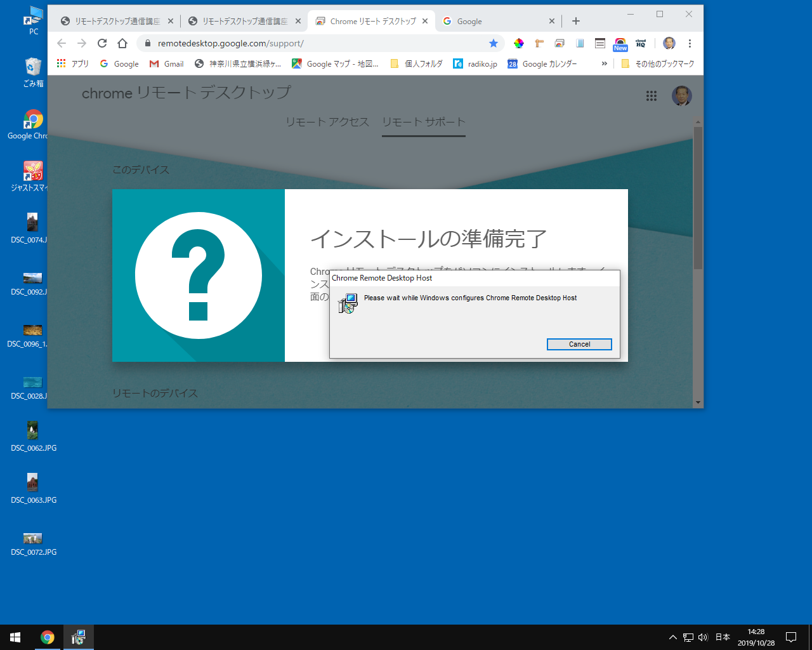
Task: Open 神奈川県立横浜緑ヶ bookmark
Action: [238, 63]
